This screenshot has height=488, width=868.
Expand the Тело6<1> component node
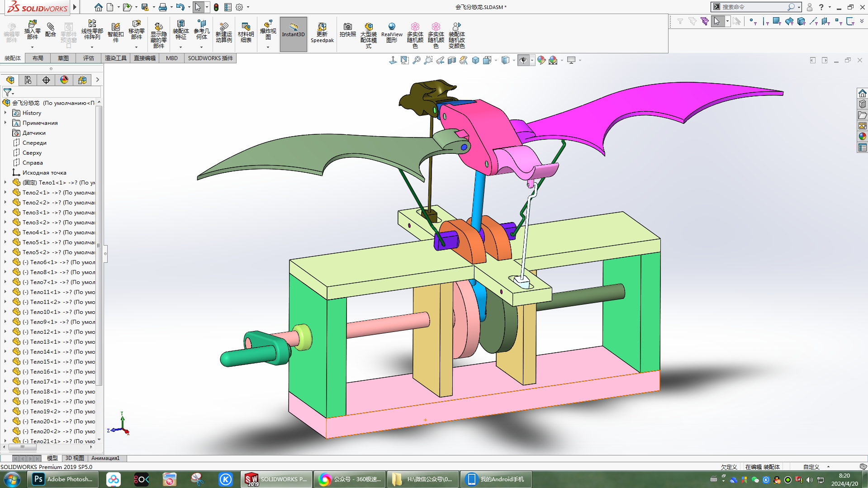[5, 262]
